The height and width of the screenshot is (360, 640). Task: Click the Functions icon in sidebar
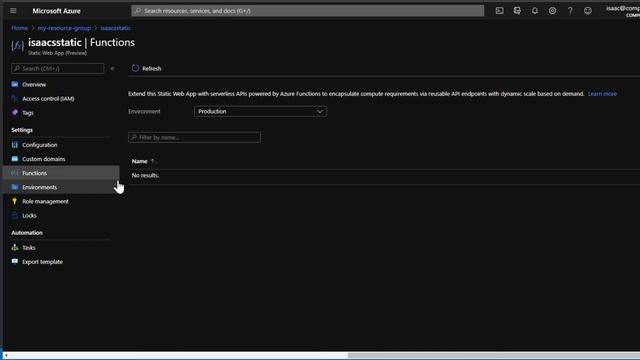coord(15,173)
